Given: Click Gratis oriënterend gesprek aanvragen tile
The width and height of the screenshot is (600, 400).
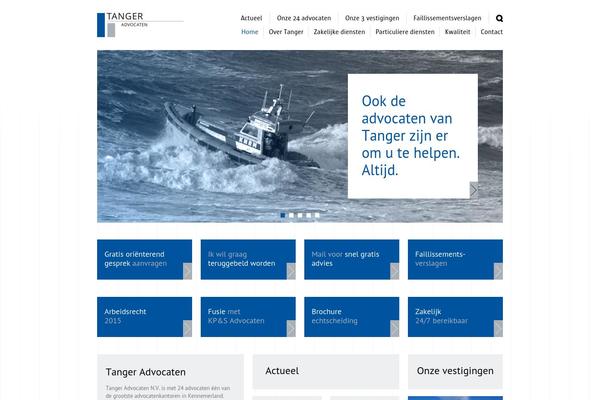Looking at the screenshot, I should pos(145,260).
